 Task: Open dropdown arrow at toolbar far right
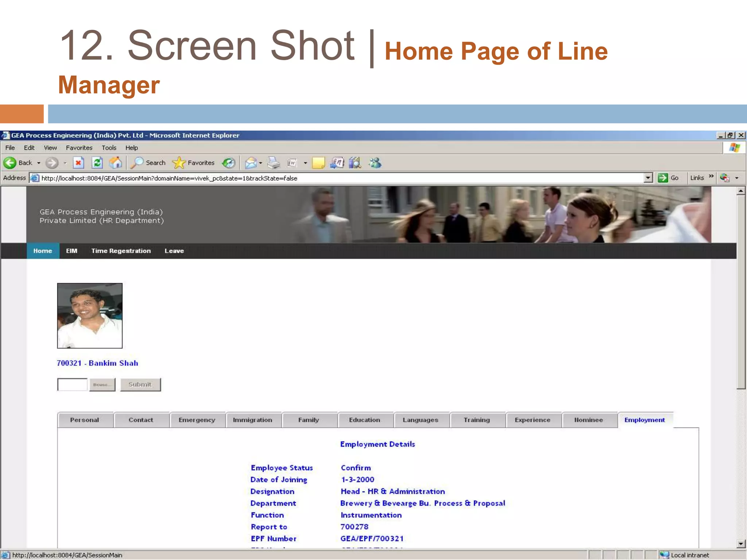737,178
